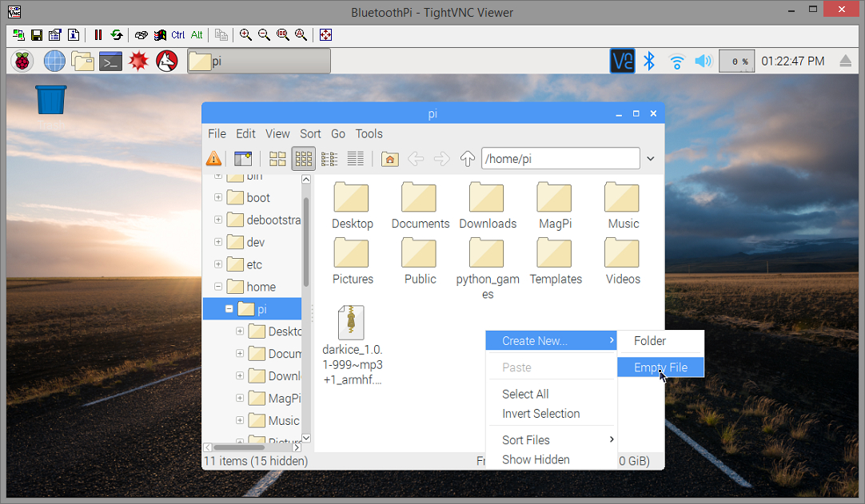This screenshot has height=504, width=865.
Task: Toggle the Ctrl key in TightVNC toolbar
Action: coord(178,34)
